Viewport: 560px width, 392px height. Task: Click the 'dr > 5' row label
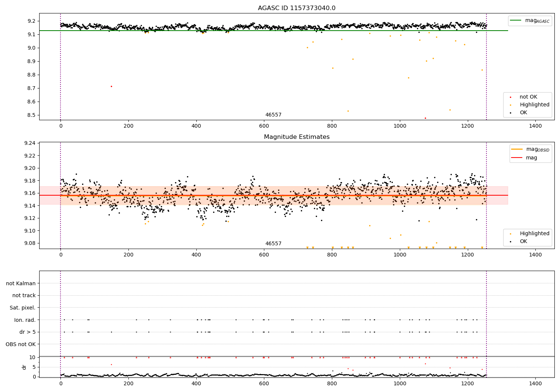(28, 332)
